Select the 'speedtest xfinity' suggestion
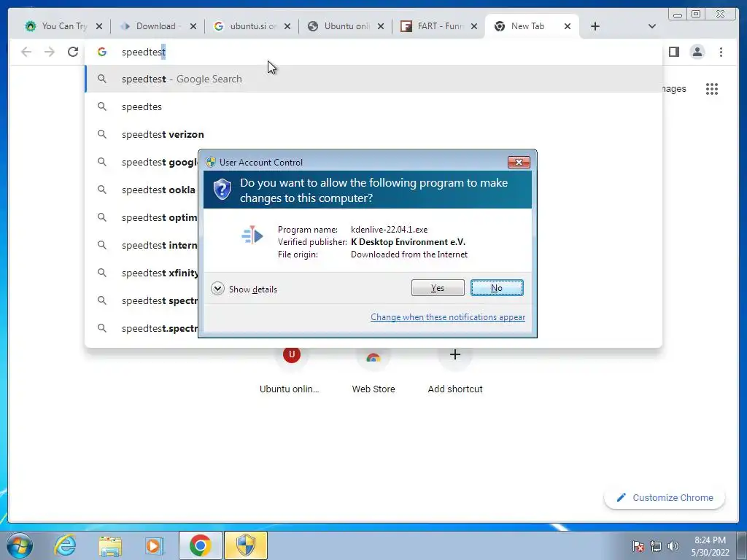Viewport: 747px width, 560px height. click(x=142, y=273)
